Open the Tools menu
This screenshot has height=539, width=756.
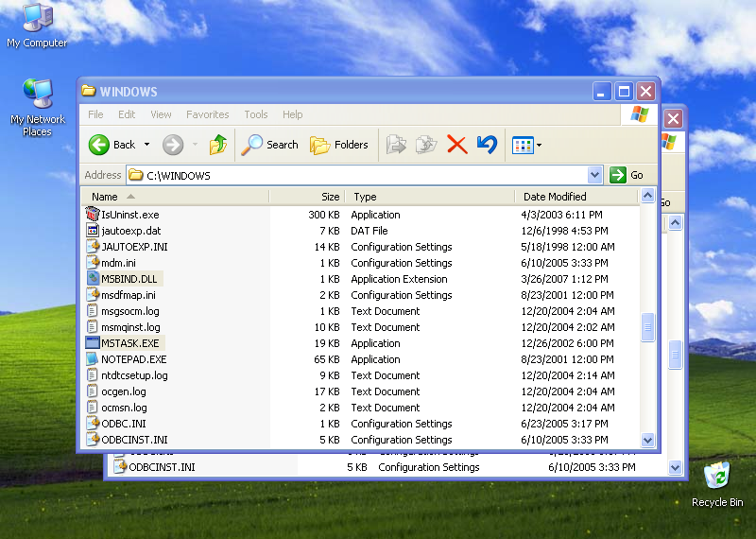(255, 114)
